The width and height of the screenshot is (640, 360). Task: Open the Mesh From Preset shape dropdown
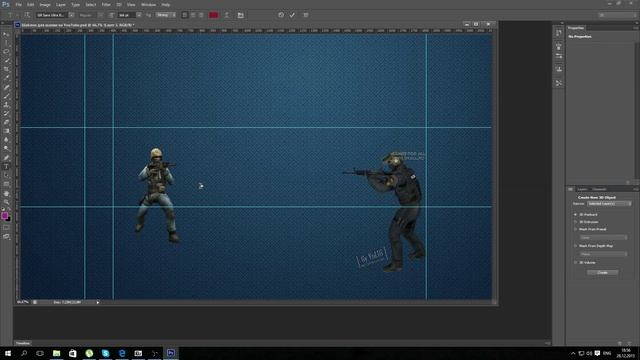pos(603,238)
